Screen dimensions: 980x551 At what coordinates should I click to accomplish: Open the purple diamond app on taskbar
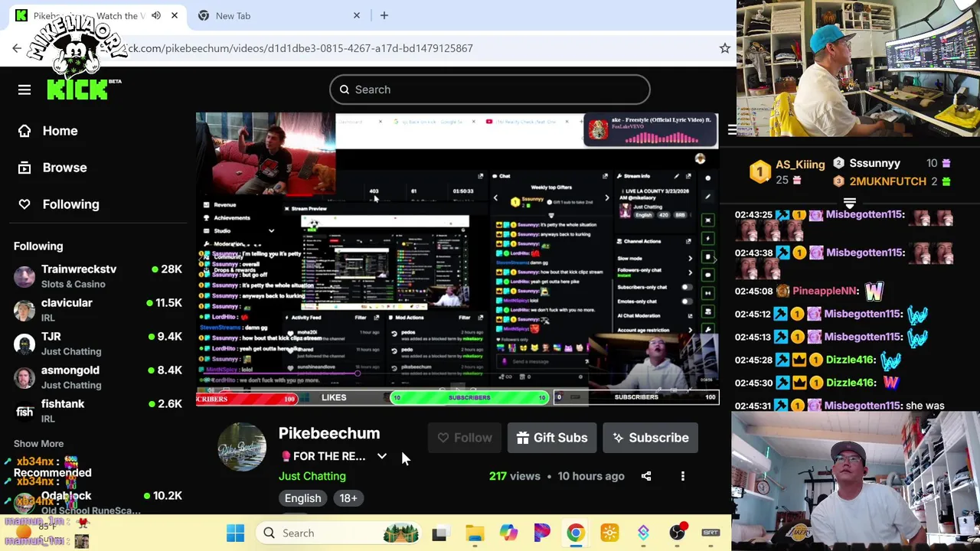coord(643,533)
